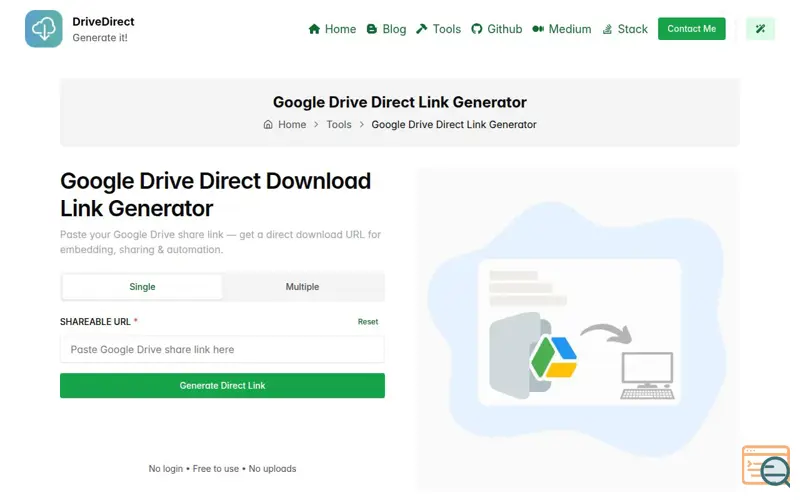Open the Github navigation link

pyautogui.click(x=496, y=29)
